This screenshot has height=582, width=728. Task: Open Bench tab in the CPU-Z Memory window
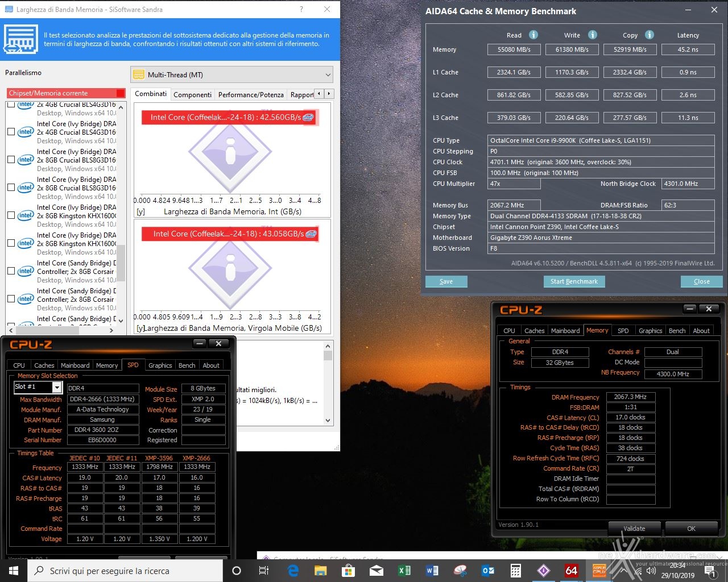point(677,331)
